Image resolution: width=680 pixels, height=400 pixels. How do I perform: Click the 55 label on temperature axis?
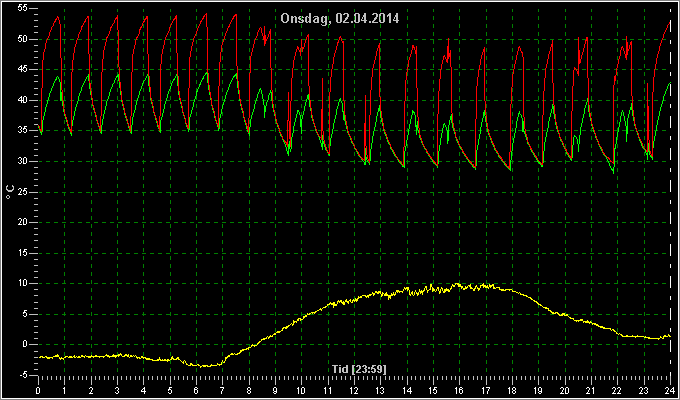tap(23, 9)
